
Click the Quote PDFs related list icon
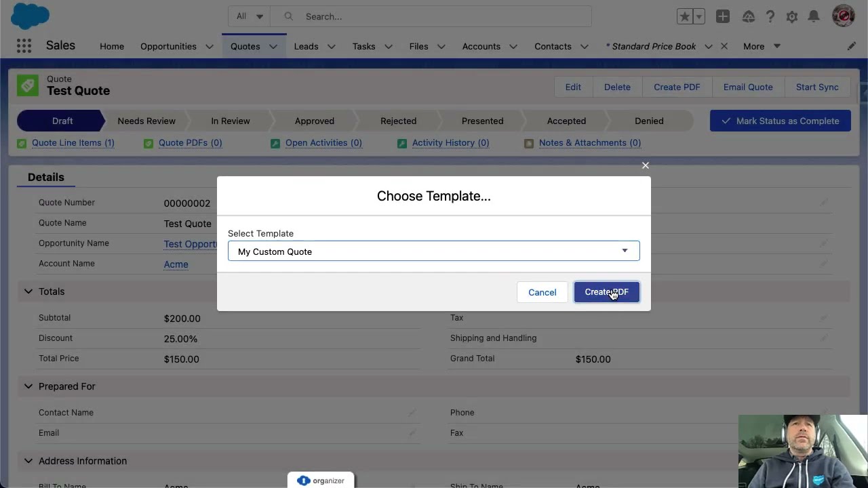[x=149, y=143]
